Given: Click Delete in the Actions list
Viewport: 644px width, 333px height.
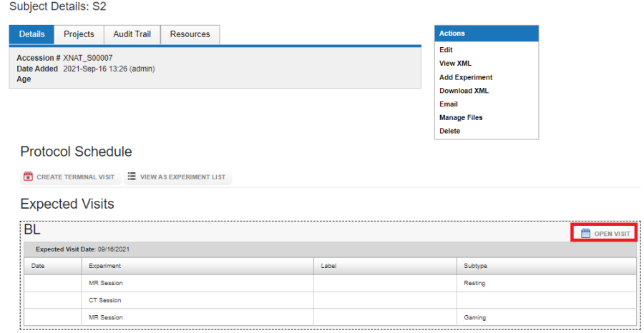Looking at the screenshot, I should [450, 131].
